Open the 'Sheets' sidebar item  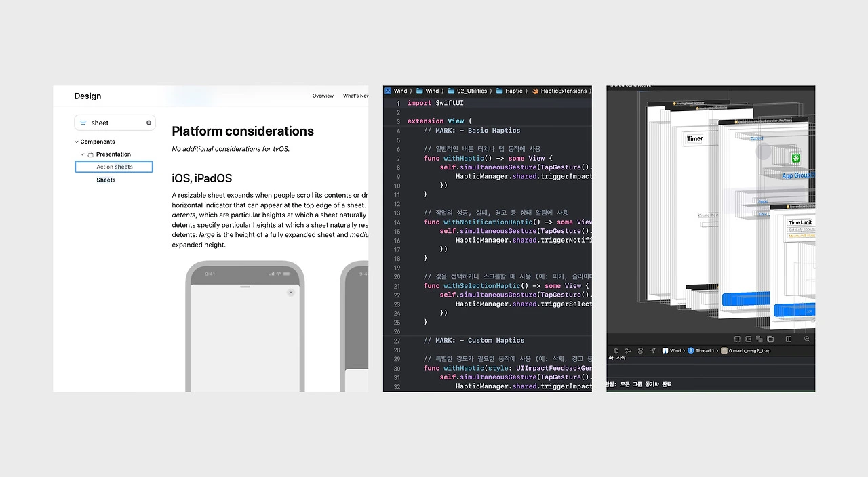106,180
